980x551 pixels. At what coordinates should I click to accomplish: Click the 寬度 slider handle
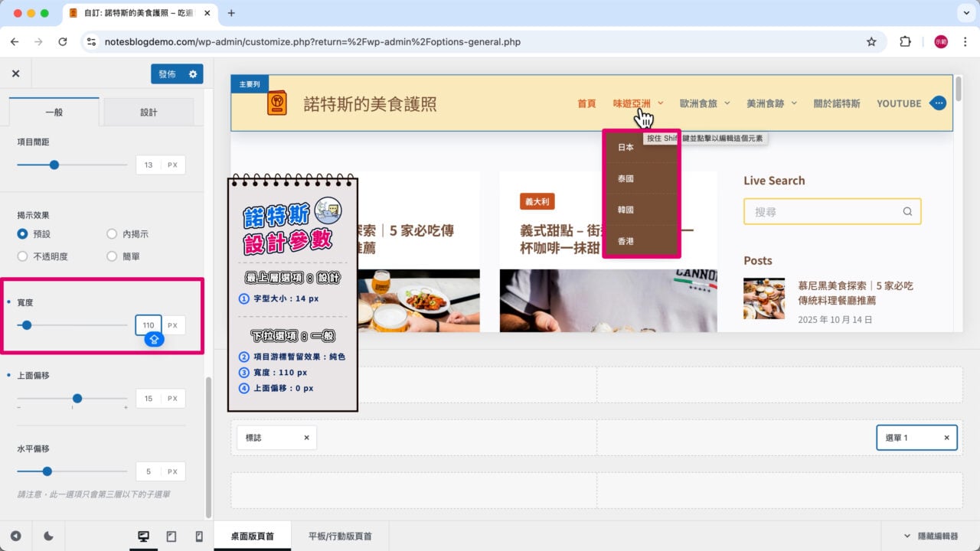tap(27, 324)
